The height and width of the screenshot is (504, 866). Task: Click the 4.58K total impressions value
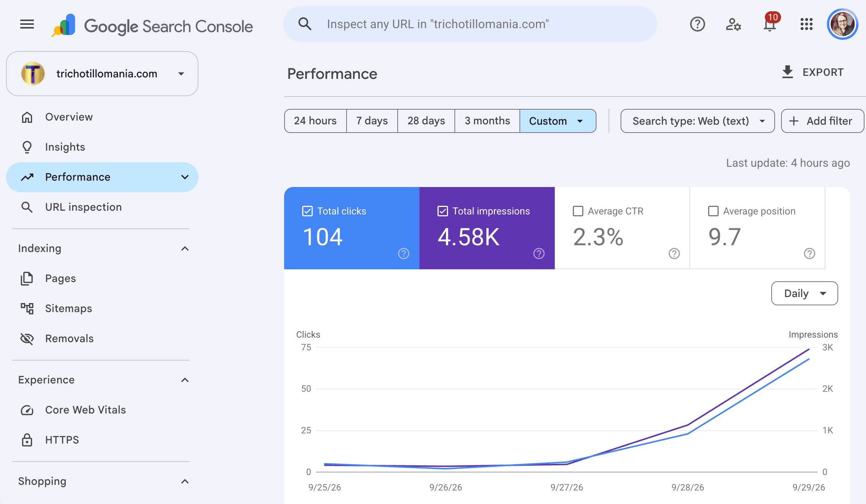pyautogui.click(x=469, y=237)
